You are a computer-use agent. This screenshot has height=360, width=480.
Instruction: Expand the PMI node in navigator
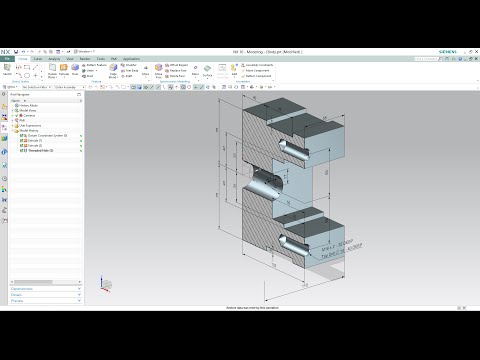click(13, 120)
